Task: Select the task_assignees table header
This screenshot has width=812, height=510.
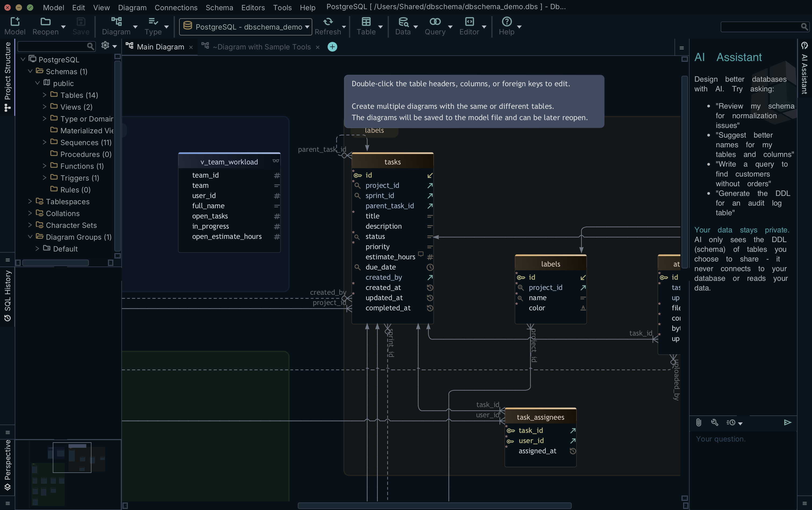Action: [540, 417]
